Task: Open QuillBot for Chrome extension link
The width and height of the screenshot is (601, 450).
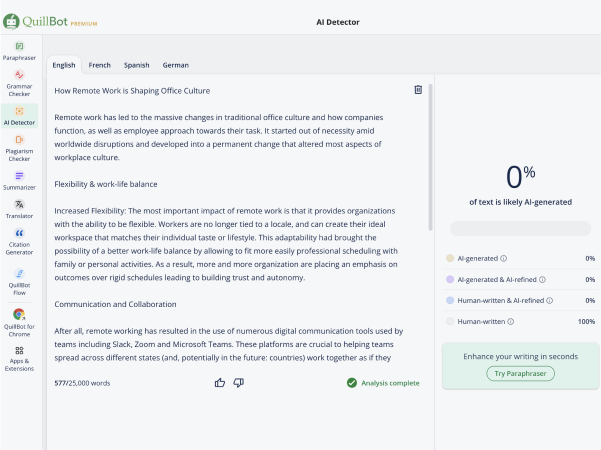Action: tap(20, 320)
